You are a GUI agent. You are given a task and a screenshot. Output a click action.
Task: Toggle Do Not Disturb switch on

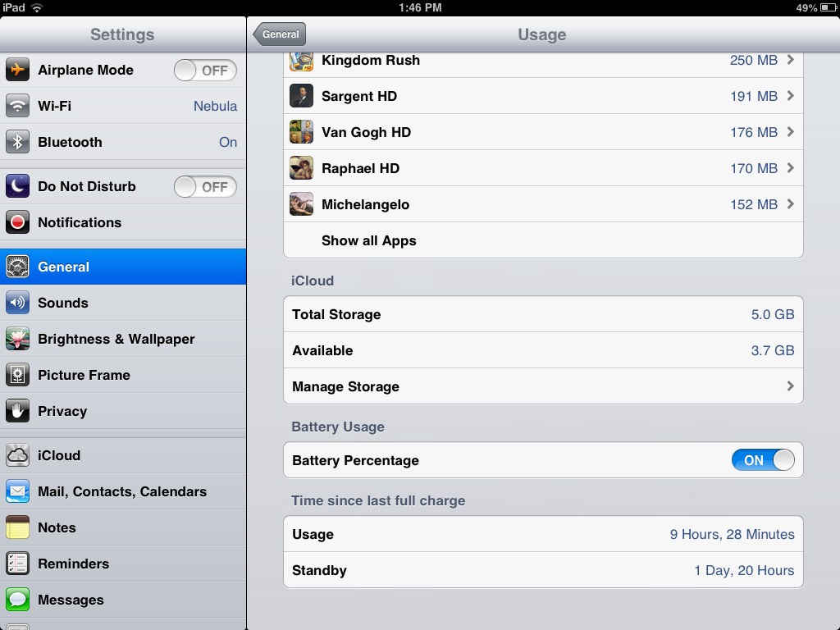(x=205, y=186)
